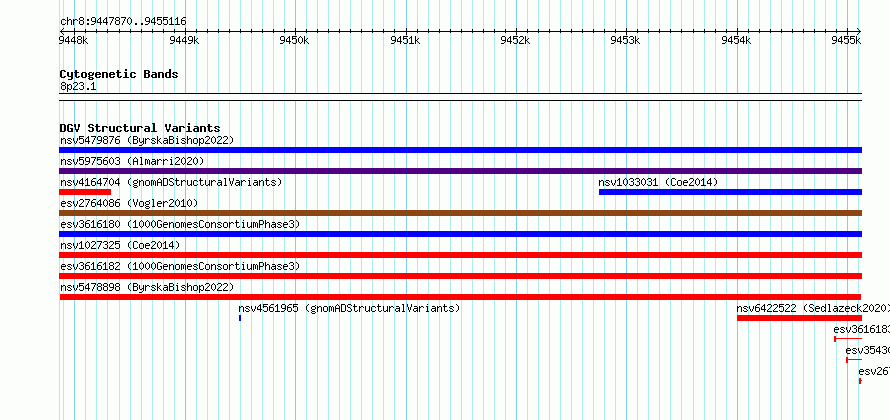Open esv3616182 (1000GenomesConsortiumPhase3) label
The image size is (890, 420).
pos(180,266)
